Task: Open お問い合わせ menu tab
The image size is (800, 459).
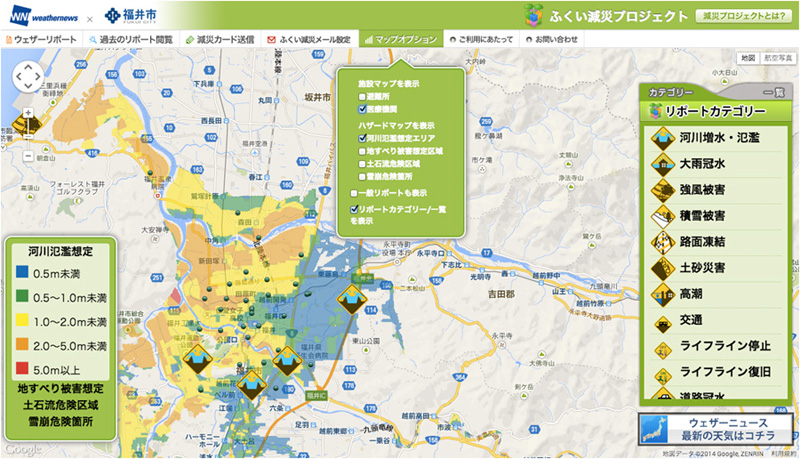Action: [552, 39]
